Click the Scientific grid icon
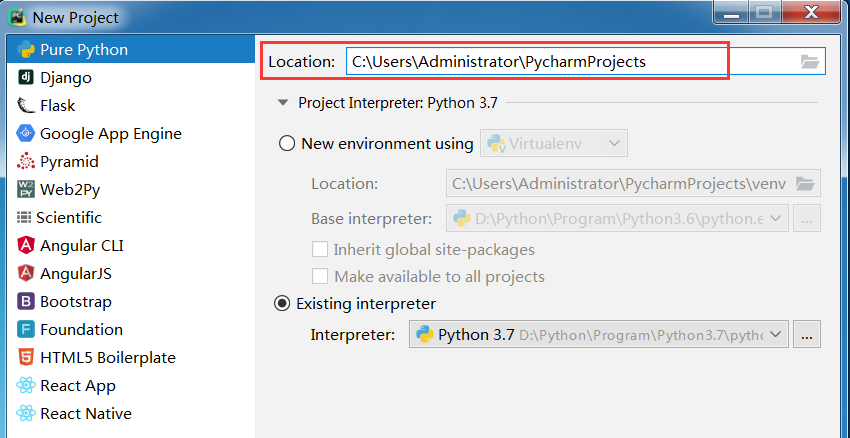This screenshot has height=438, width=850. tap(24, 217)
